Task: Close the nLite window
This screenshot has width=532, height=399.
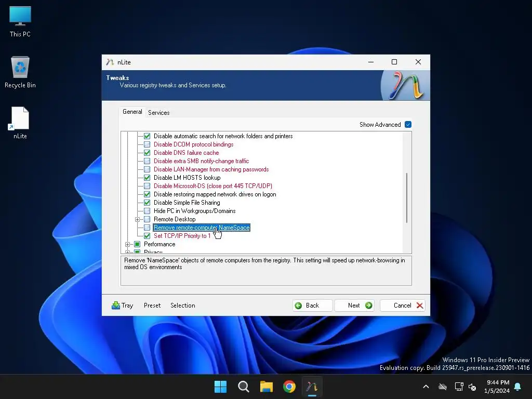Action: [418, 62]
